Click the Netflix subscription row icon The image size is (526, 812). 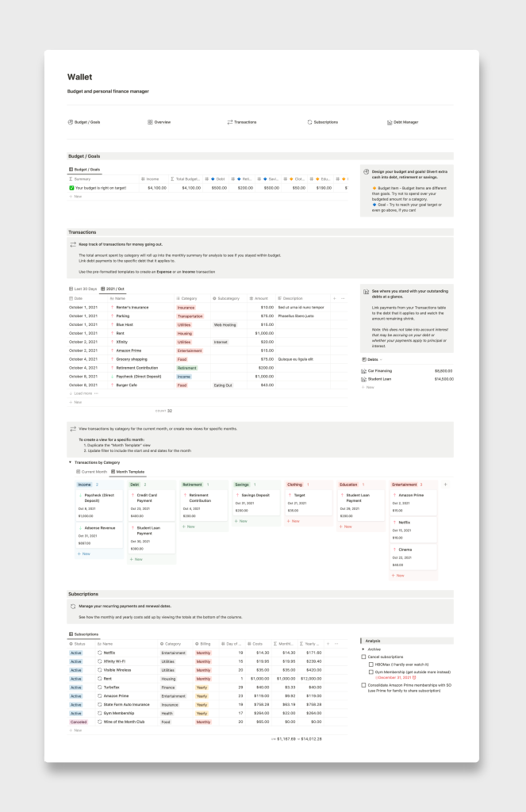100,653
